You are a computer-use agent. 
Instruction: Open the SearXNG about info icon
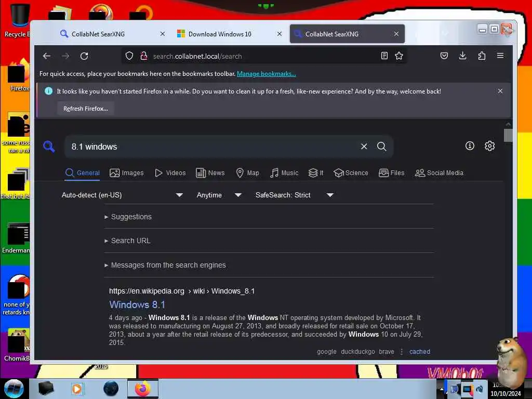tap(470, 146)
